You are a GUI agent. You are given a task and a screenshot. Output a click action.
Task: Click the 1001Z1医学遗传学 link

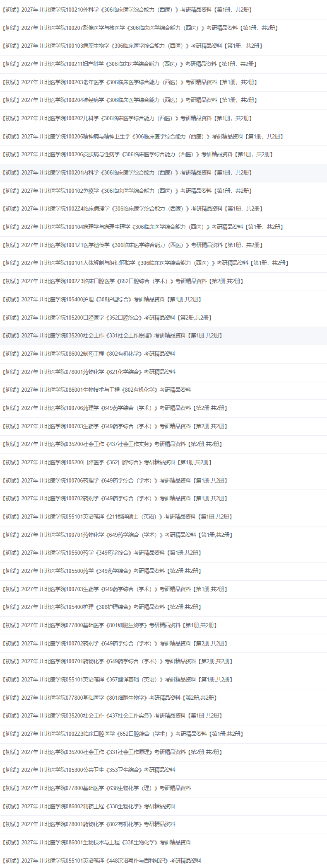pyautogui.click(x=132, y=245)
